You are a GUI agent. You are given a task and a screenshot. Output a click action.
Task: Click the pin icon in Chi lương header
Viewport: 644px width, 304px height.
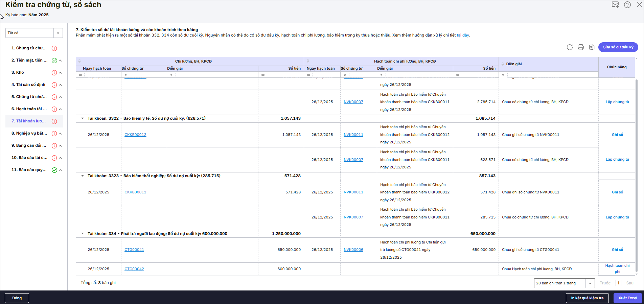[79, 61]
